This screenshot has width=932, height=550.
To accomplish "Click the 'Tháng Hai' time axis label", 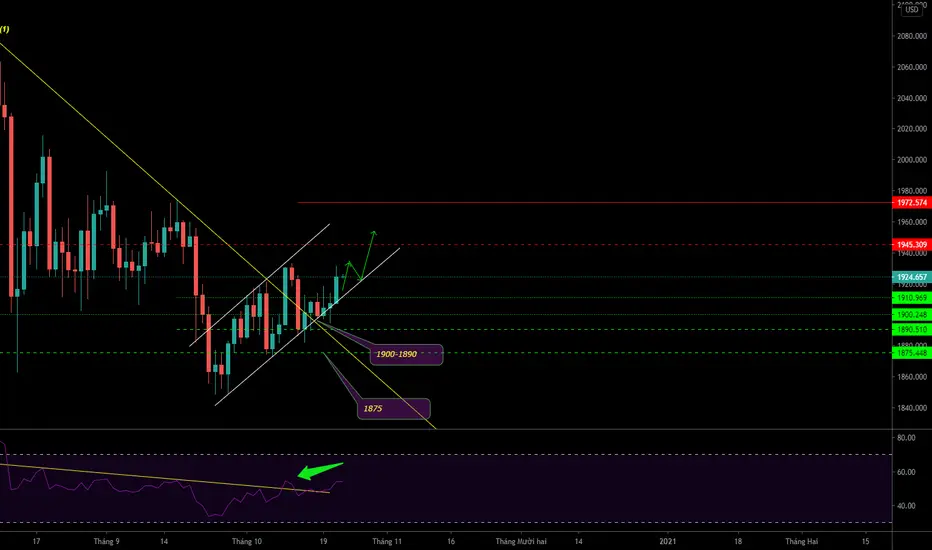I will pyautogui.click(x=802, y=541).
